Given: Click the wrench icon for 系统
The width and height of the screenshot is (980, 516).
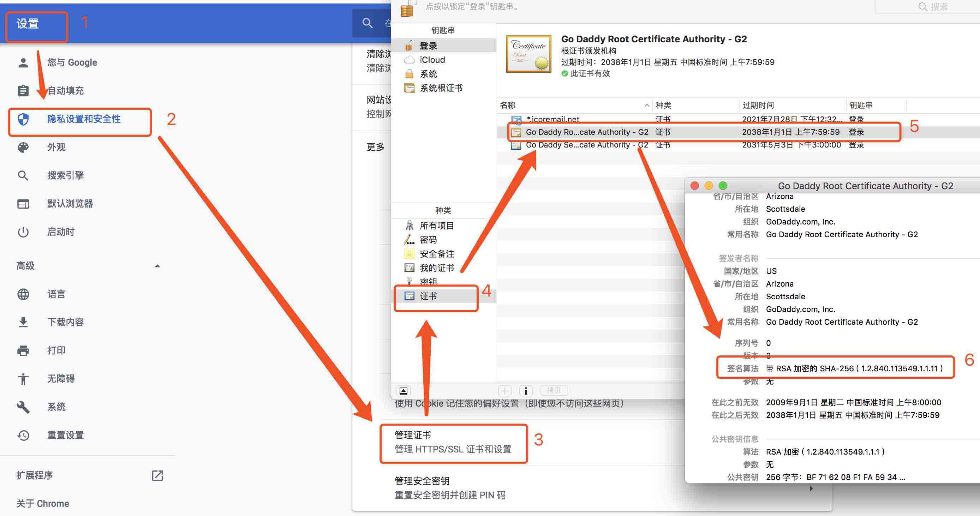Looking at the screenshot, I should pos(23,407).
